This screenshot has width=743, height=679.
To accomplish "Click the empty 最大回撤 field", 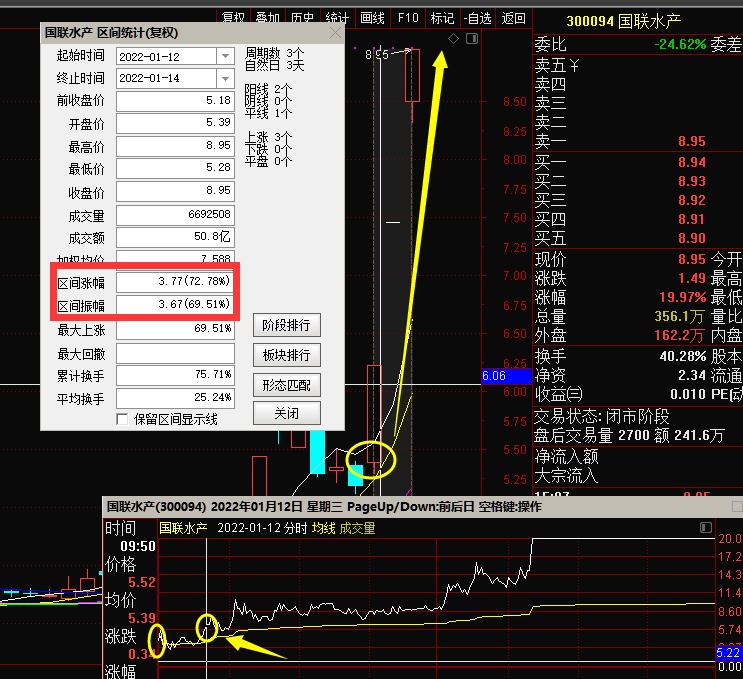I will pyautogui.click(x=175, y=353).
